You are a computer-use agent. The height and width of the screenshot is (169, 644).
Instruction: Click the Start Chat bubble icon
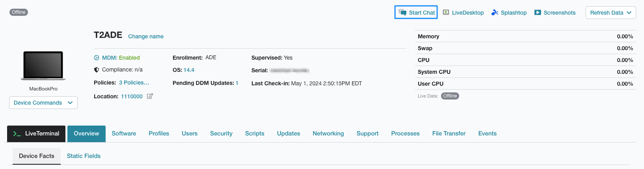402,12
